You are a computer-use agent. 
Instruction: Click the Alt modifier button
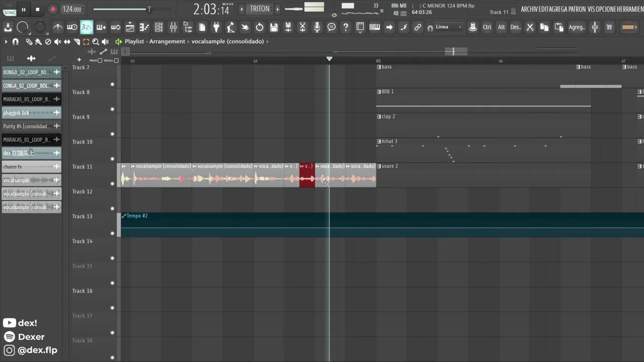(502, 27)
